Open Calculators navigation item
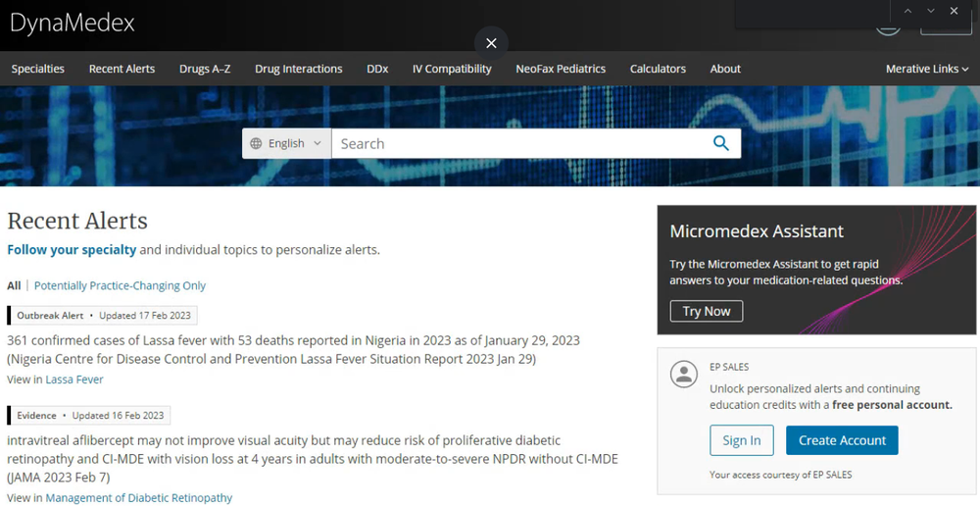This screenshot has height=506, width=980. [x=658, y=69]
